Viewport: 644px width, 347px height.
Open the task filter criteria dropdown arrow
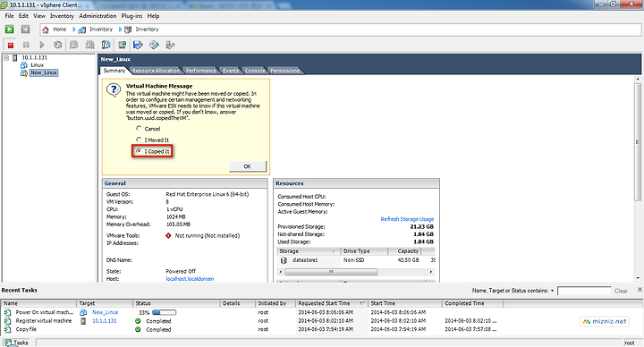click(x=552, y=291)
